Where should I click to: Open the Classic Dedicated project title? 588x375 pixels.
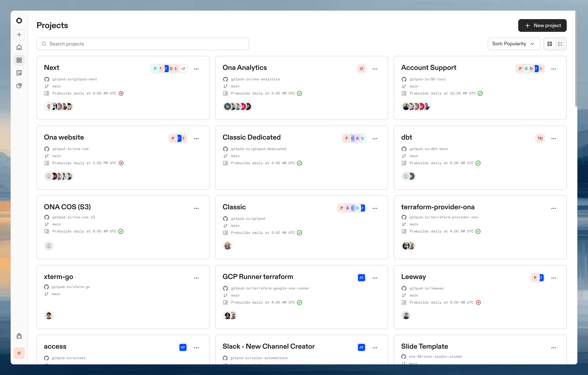(x=251, y=137)
